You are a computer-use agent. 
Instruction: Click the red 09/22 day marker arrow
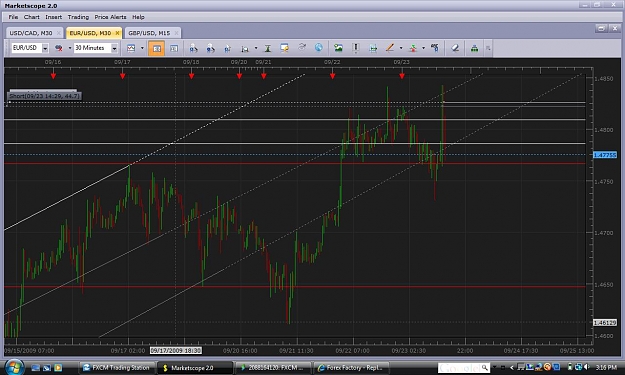[332, 76]
